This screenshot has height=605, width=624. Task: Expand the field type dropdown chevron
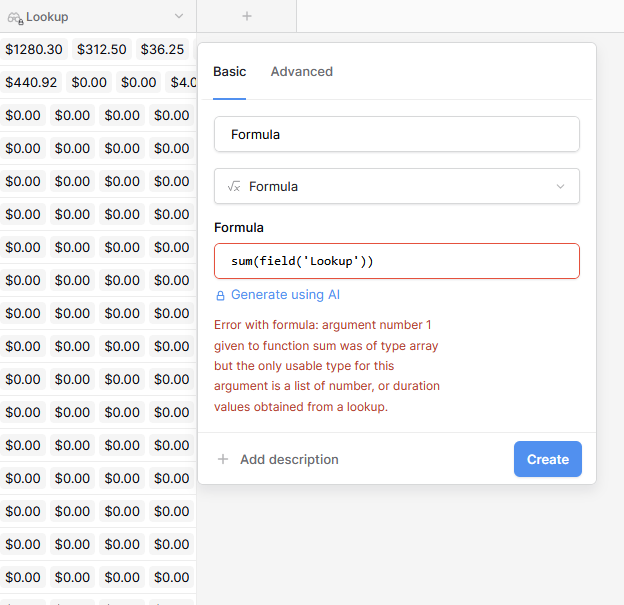(560, 186)
